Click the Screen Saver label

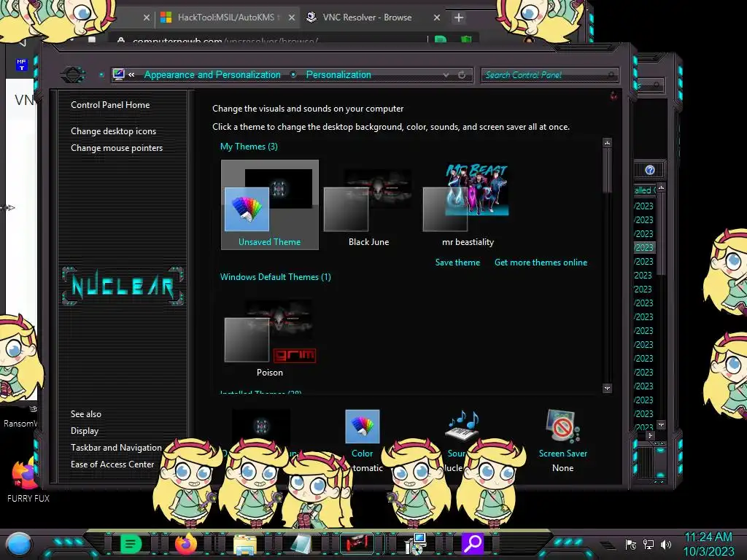(562, 454)
